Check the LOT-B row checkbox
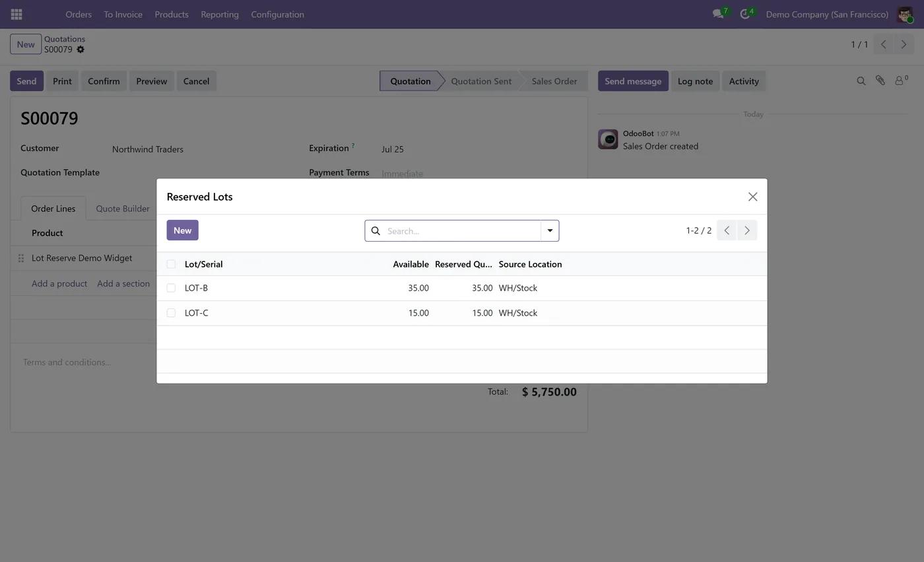 [x=171, y=288]
